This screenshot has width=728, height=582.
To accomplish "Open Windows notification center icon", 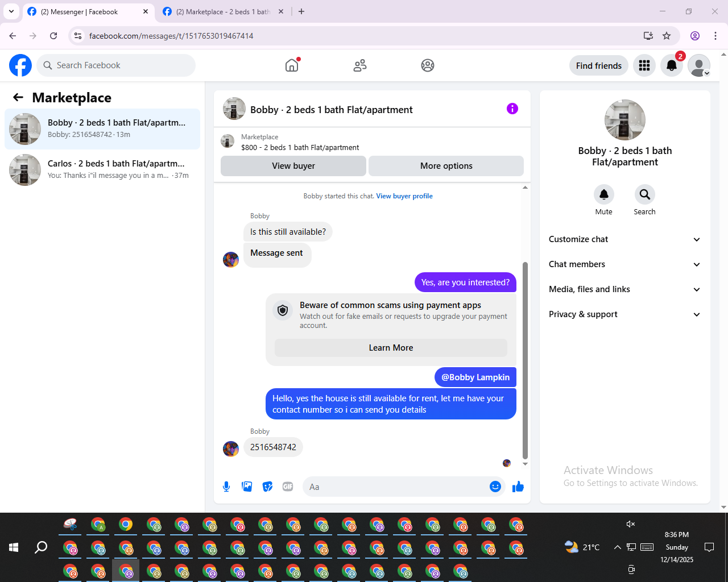I will pyautogui.click(x=709, y=547).
